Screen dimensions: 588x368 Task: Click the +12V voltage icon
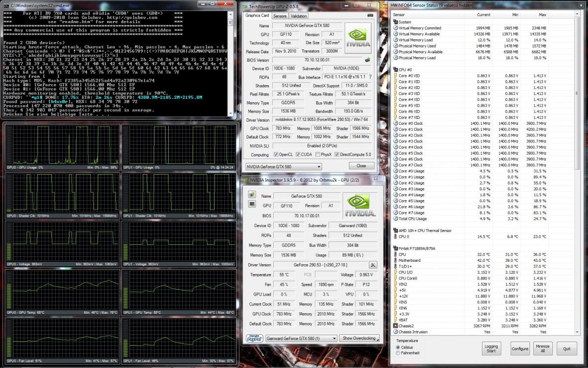tap(395, 296)
